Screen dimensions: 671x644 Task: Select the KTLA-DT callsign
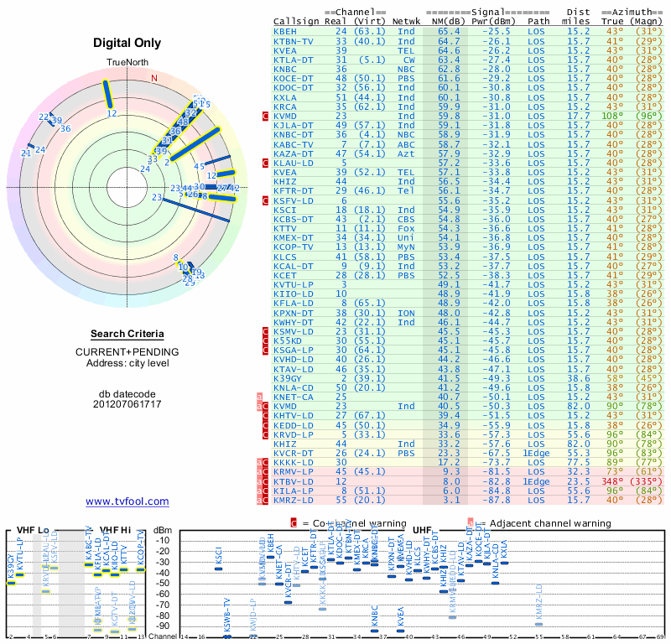(293, 60)
